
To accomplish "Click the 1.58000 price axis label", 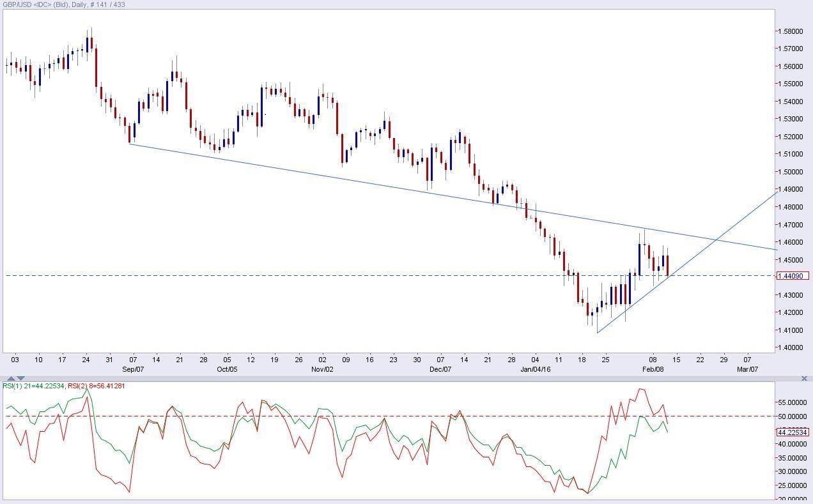I will [x=791, y=31].
